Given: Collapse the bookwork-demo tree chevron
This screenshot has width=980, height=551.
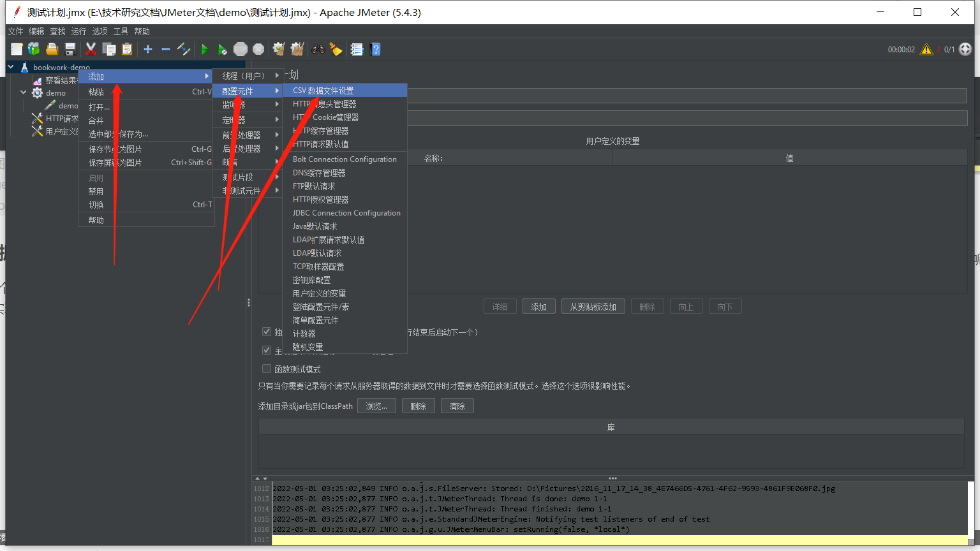Looking at the screenshot, I should click(11, 66).
